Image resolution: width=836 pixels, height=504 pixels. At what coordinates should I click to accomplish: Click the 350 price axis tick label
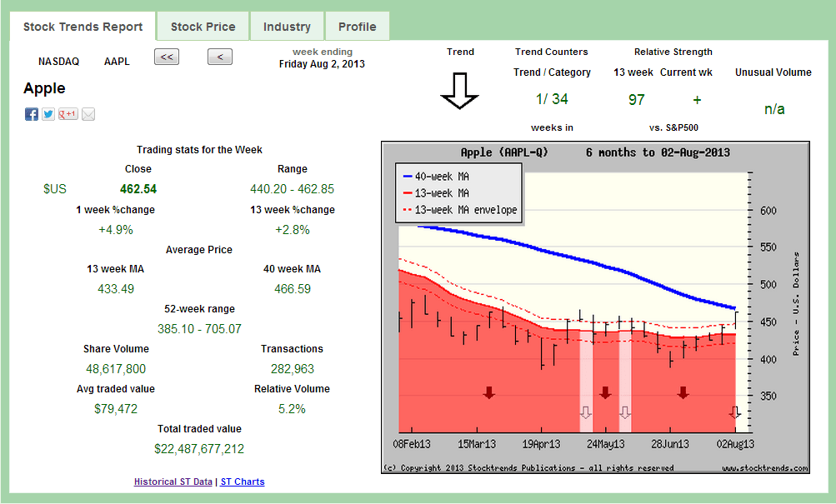[x=768, y=396]
